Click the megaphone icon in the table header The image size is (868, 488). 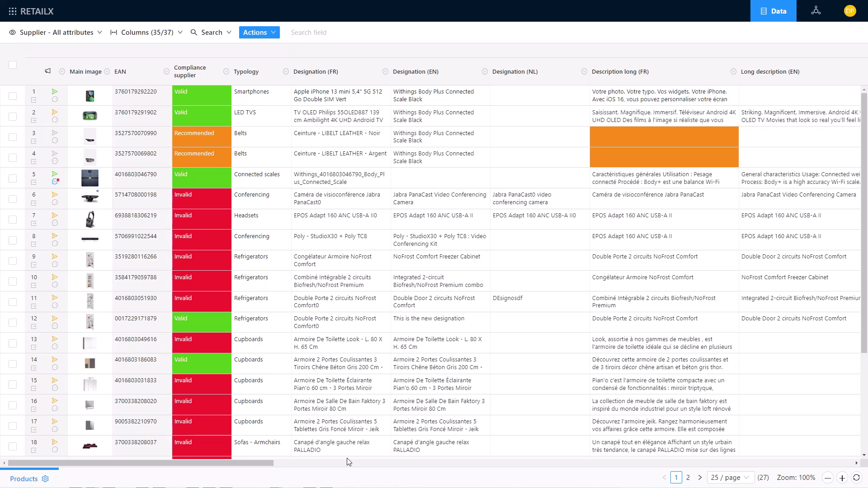coord(47,71)
